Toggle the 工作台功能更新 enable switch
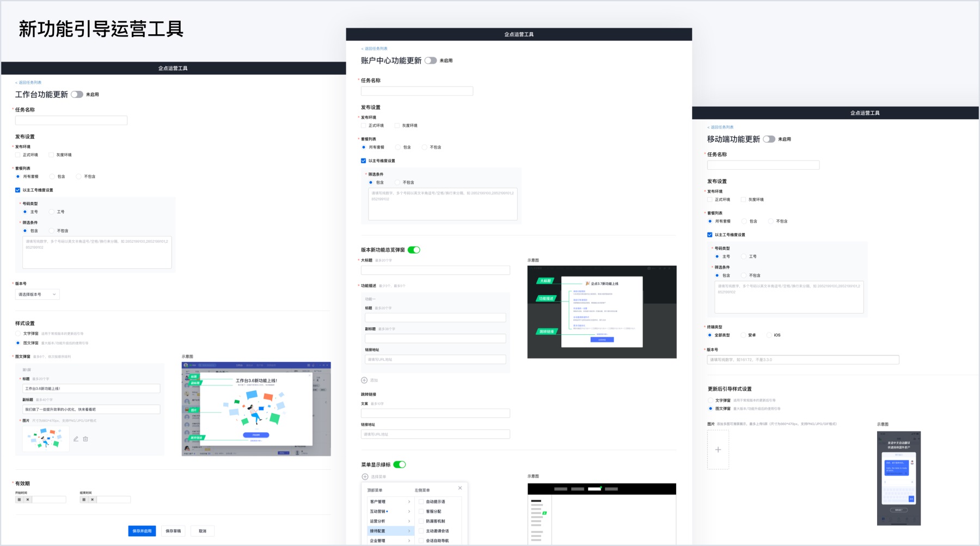 pyautogui.click(x=77, y=94)
